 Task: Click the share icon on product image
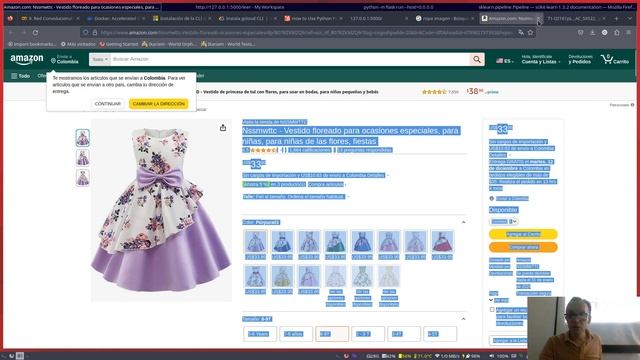pos(223,128)
